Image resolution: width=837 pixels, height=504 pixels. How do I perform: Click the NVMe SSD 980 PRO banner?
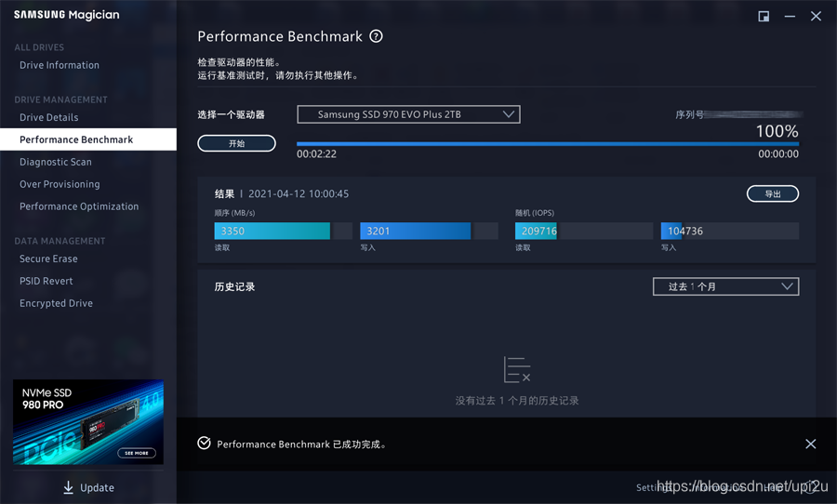88,422
